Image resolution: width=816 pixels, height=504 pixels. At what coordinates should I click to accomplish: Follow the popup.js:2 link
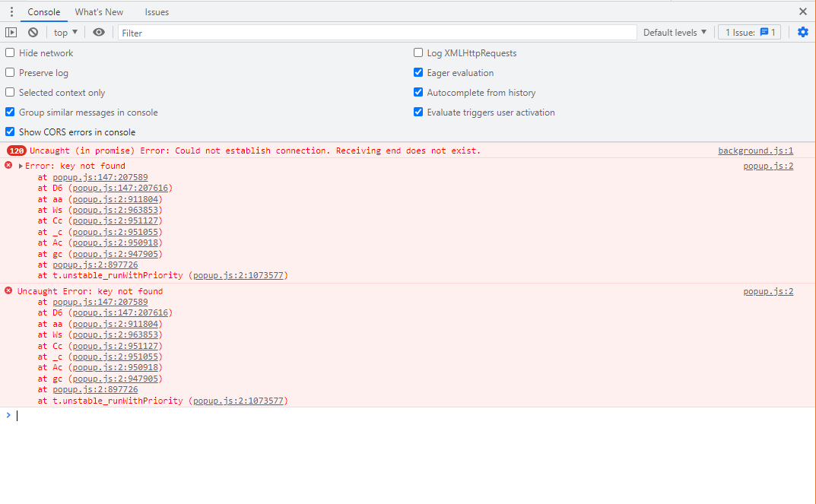[x=768, y=165]
